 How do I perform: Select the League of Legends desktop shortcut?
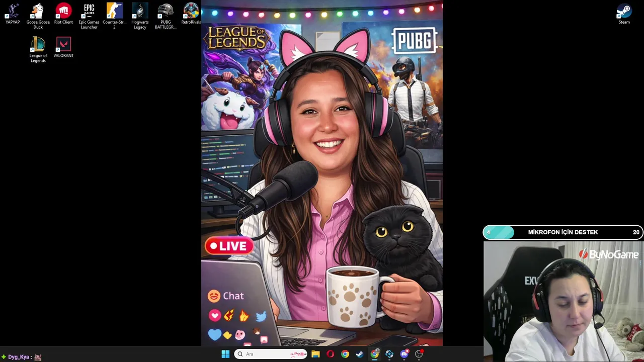click(38, 50)
